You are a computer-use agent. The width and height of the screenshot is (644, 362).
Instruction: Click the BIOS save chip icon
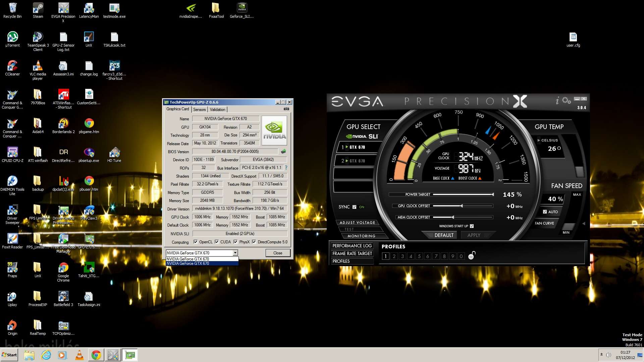pos(283,152)
